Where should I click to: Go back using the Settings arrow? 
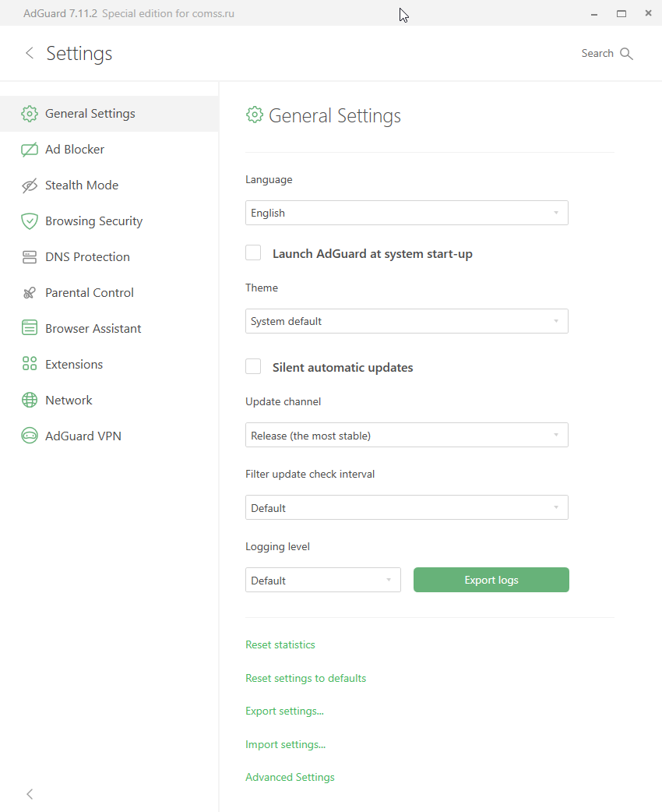[30, 53]
